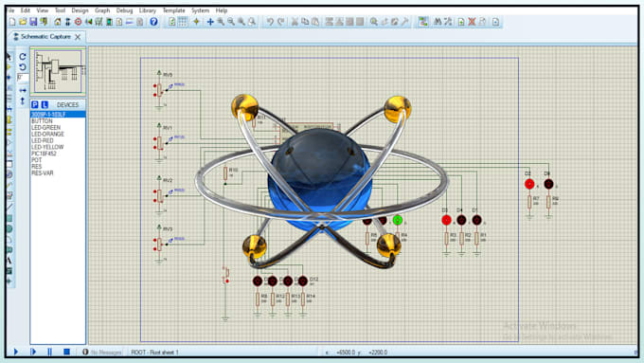Click the P pick devices button
Image resolution: width=644 pixels, height=363 pixels.
click(x=35, y=105)
